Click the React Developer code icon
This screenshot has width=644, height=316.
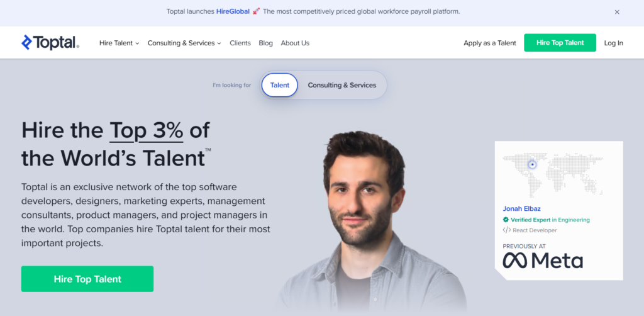[506, 230]
